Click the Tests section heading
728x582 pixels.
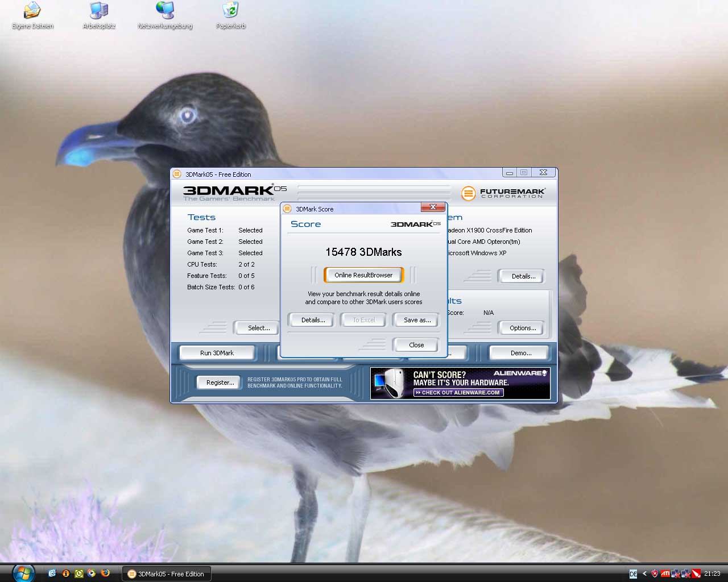point(201,217)
